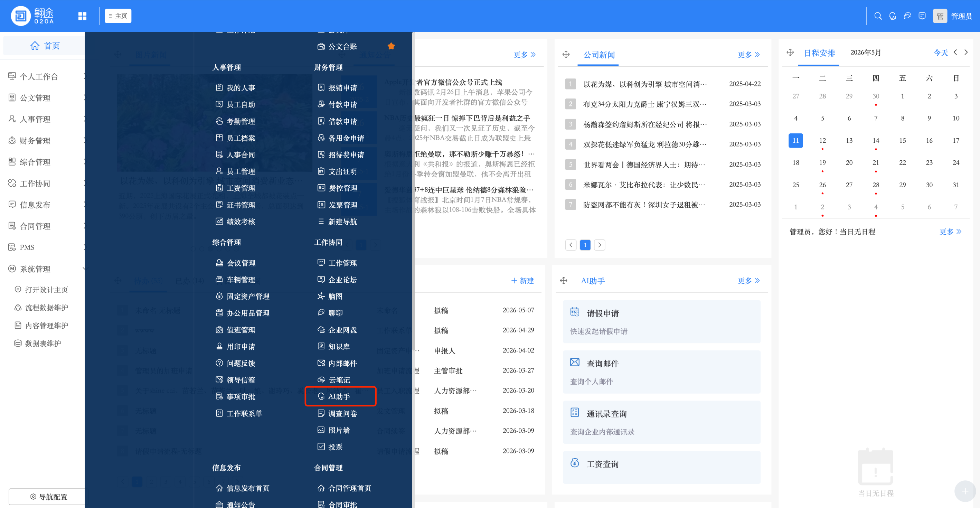Click the 新建 link above the task list

[523, 281]
